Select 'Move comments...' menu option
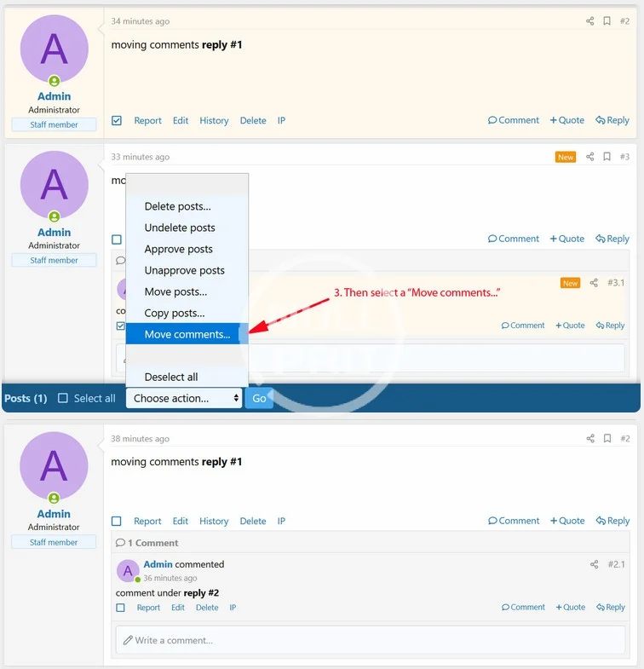This screenshot has width=644, height=669. click(187, 334)
